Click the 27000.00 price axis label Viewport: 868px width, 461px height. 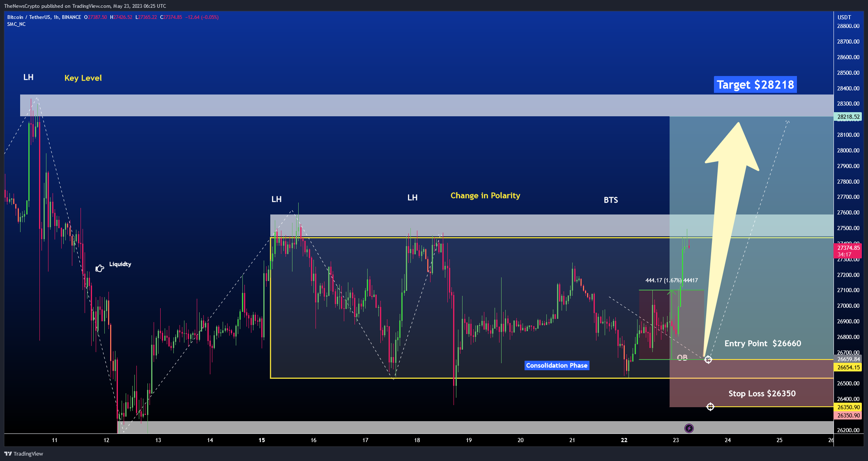tap(848, 306)
